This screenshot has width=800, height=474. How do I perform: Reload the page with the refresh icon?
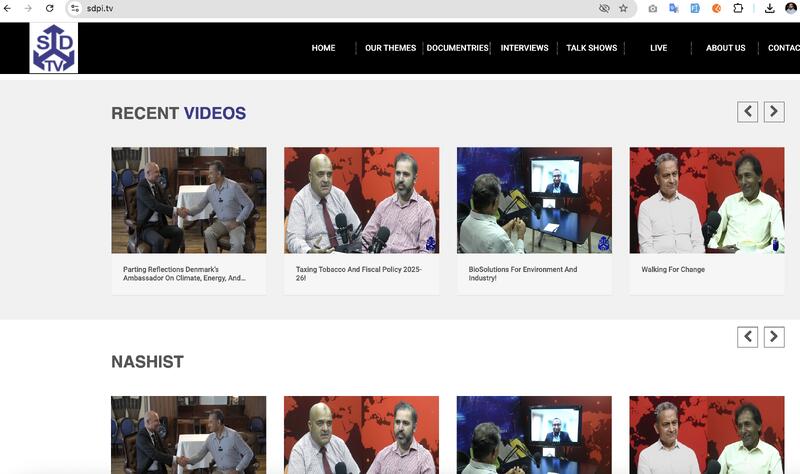tap(49, 8)
